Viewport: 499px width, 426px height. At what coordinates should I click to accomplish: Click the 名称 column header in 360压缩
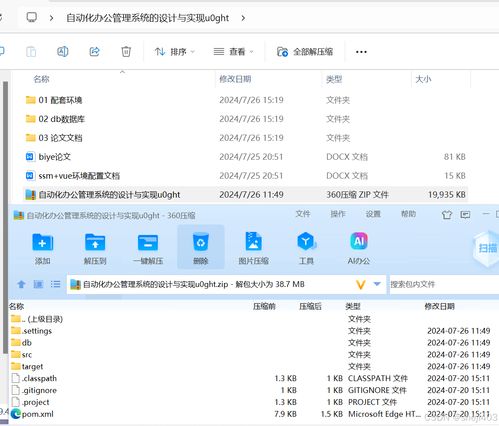[x=16, y=306]
